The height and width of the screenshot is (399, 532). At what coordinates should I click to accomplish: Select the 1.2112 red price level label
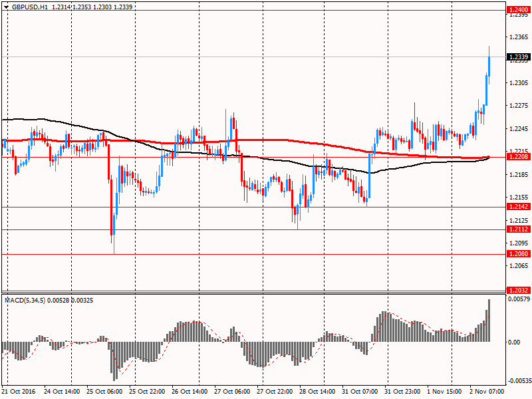518,229
